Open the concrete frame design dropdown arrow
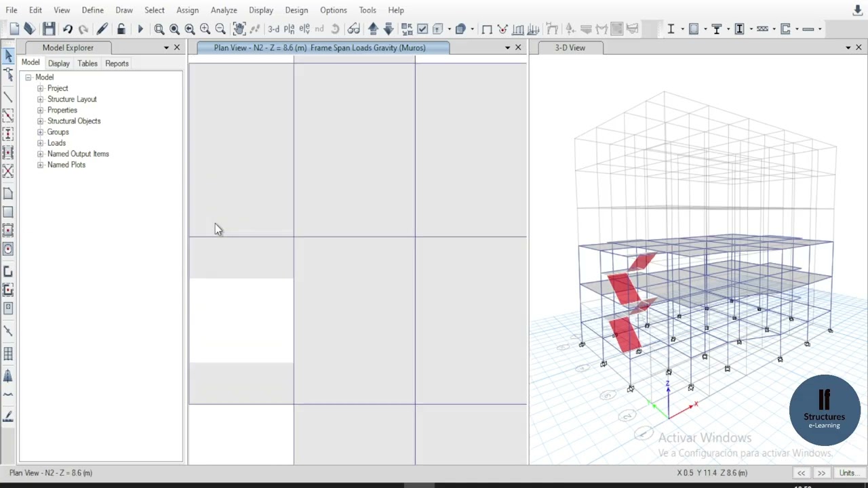The height and width of the screenshot is (488, 868). coord(705,28)
